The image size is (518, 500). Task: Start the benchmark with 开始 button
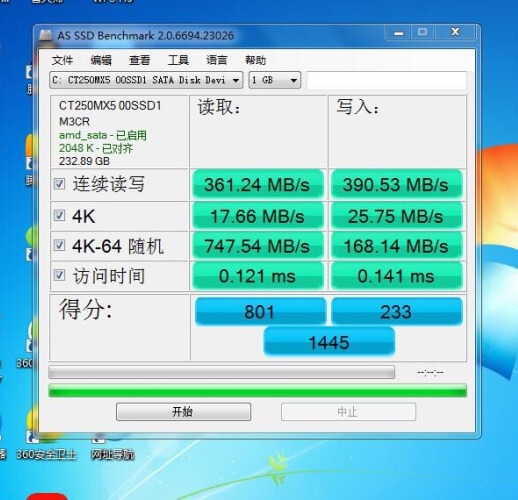click(183, 412)
